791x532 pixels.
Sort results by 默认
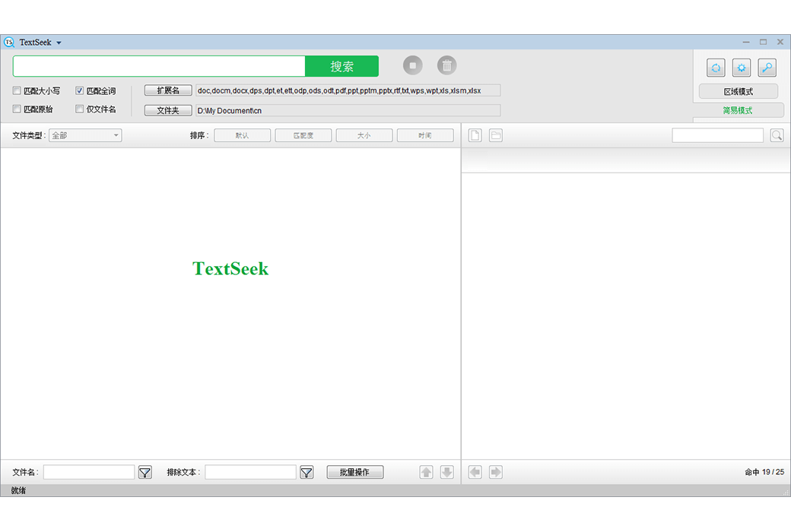coord(242,135)
